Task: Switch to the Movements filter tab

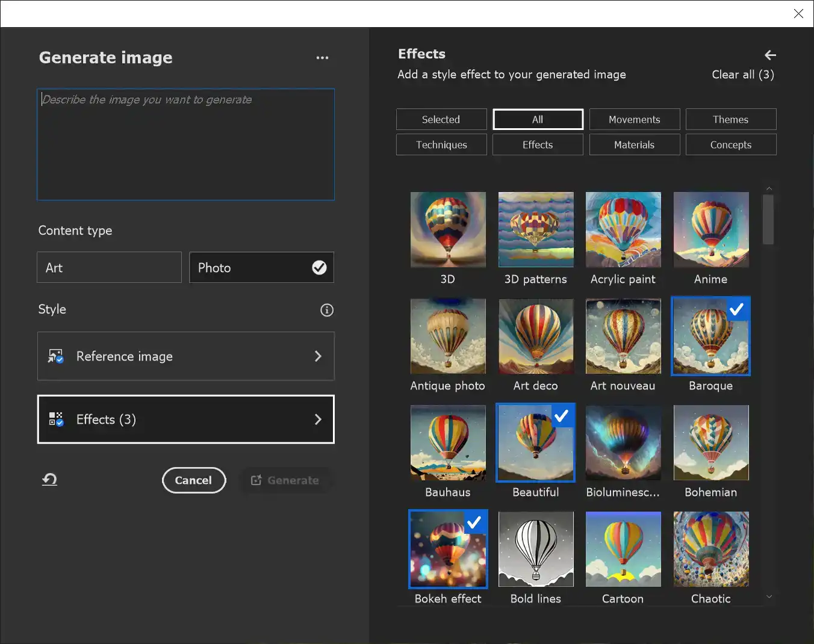Action: (635, 119)
